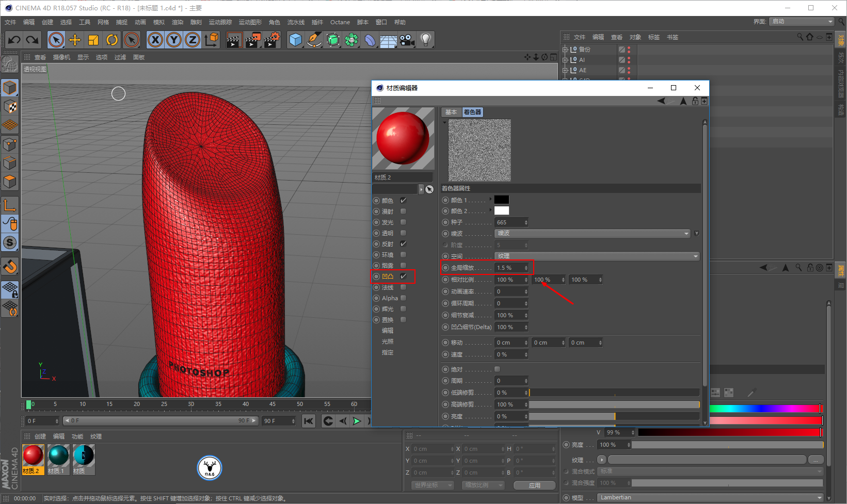This screenshot has height=504, width=847.
Task: Go to start of animation
Action: (x=309, y=421)
